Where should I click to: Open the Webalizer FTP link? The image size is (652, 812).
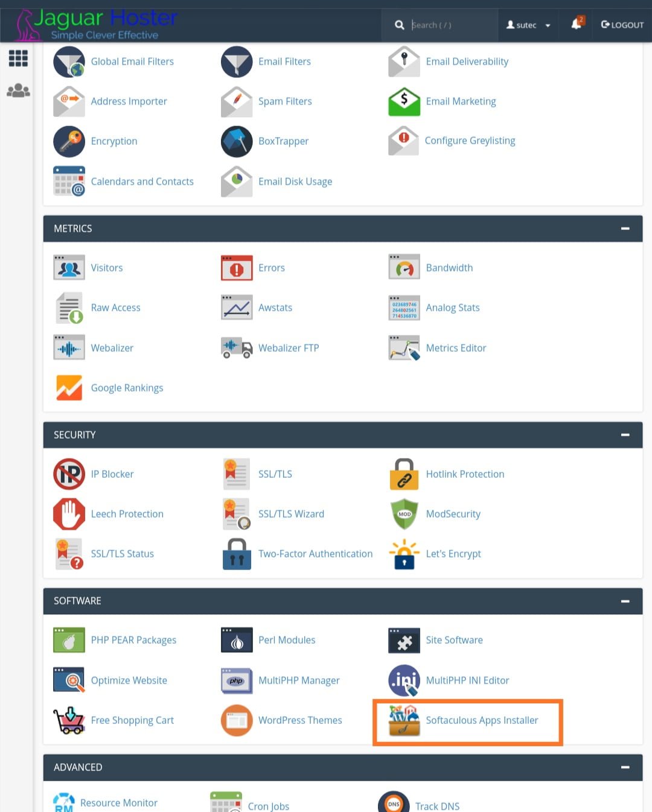click(x=289, y=348)
